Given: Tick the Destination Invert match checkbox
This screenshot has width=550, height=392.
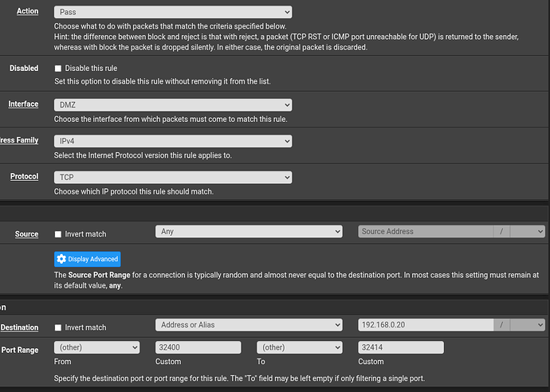Looking at the screenshot, I should click(x=58, y=327).
